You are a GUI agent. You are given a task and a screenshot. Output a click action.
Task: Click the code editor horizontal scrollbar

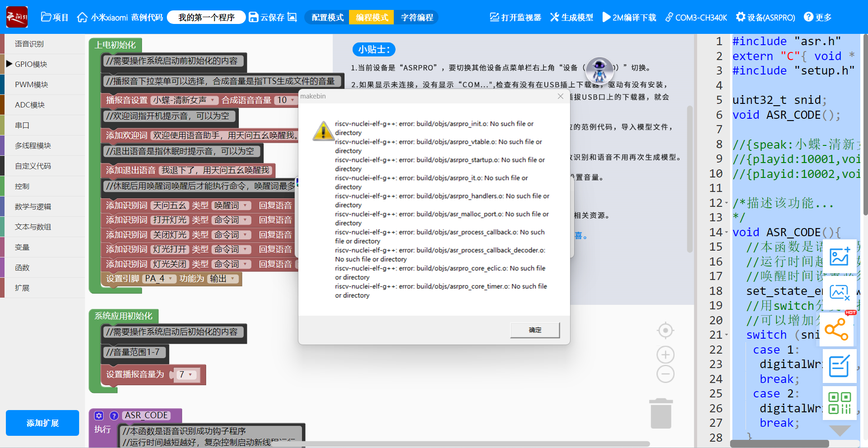pyautogui.click(x=780, y=443)
